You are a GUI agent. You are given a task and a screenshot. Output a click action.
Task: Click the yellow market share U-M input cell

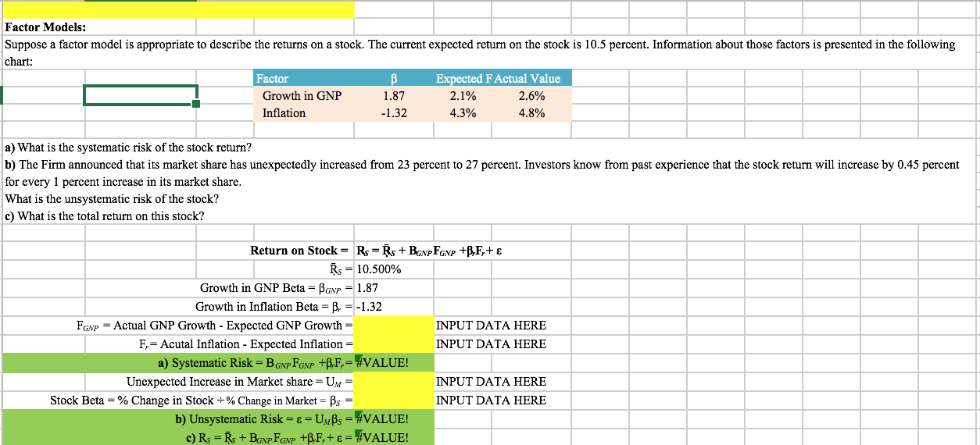click(395, 382)
